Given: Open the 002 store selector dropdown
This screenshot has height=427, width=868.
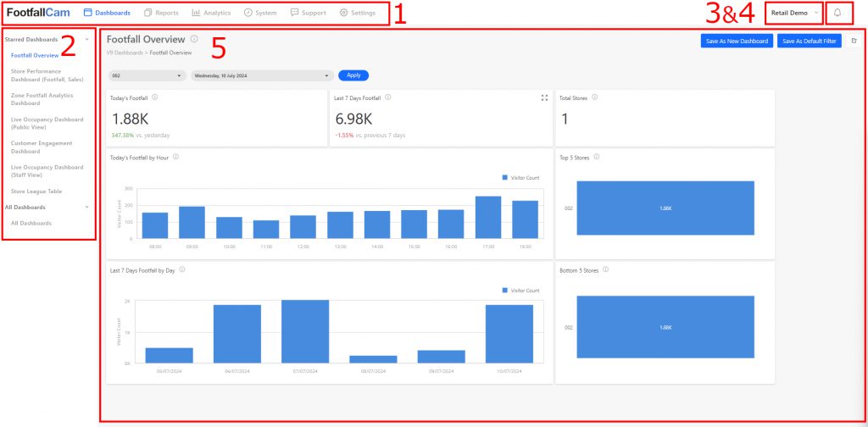Looking at the screenshot, I should (x=147, y=75).
